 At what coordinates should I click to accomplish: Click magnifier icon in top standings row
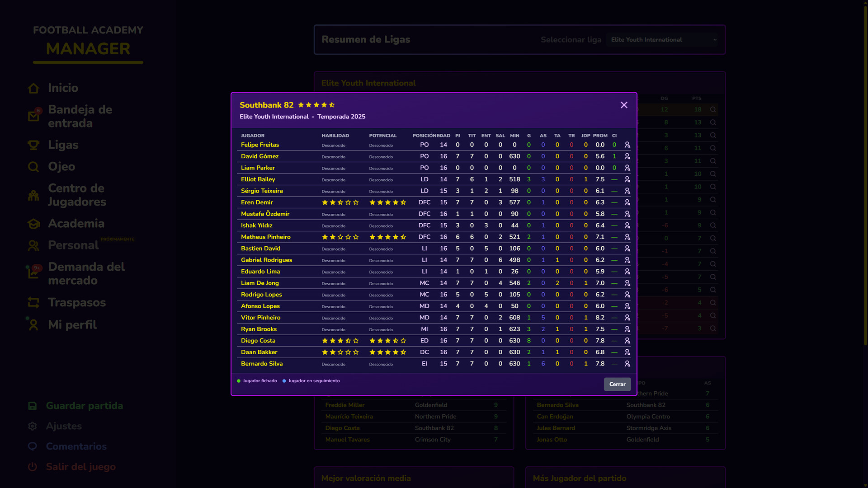(x=713, y=109)
